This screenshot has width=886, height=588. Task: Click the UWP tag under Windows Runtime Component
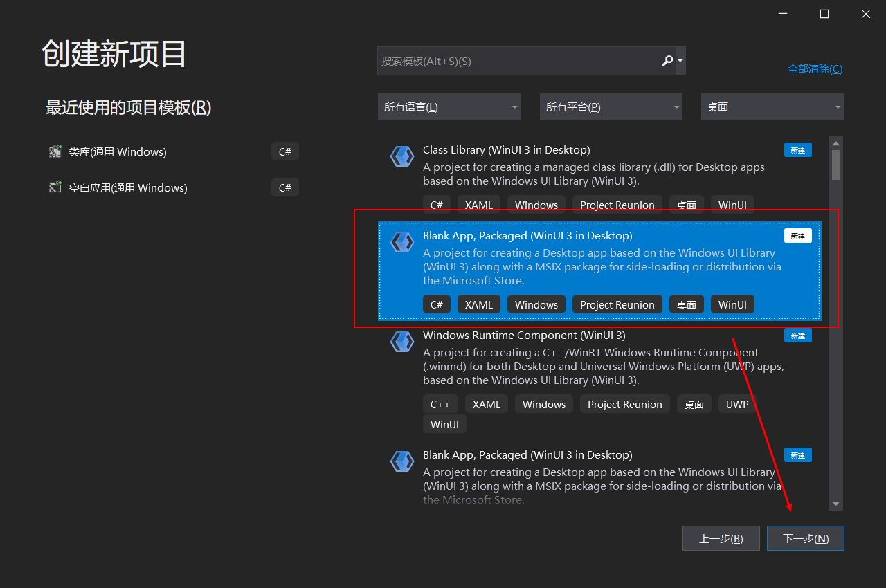tap(737, 404)
